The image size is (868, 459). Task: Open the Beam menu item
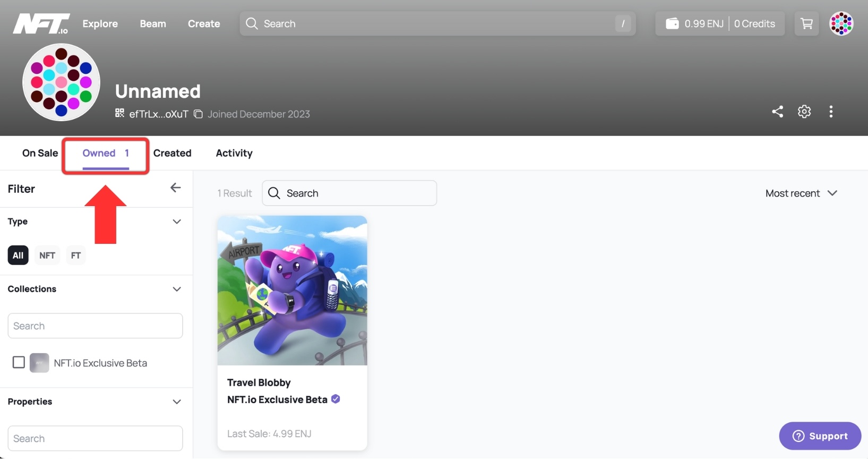(x=153, y=23)
